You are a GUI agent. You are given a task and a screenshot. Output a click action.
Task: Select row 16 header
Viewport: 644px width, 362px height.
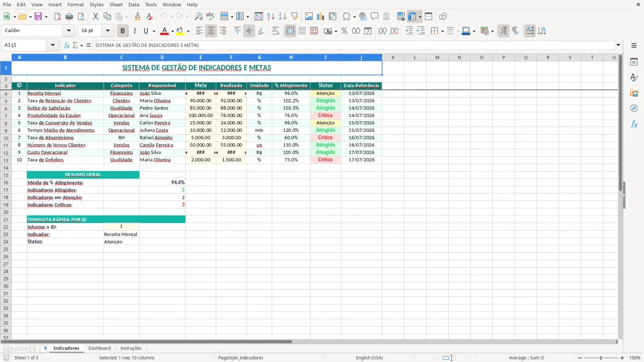point(5,182)
